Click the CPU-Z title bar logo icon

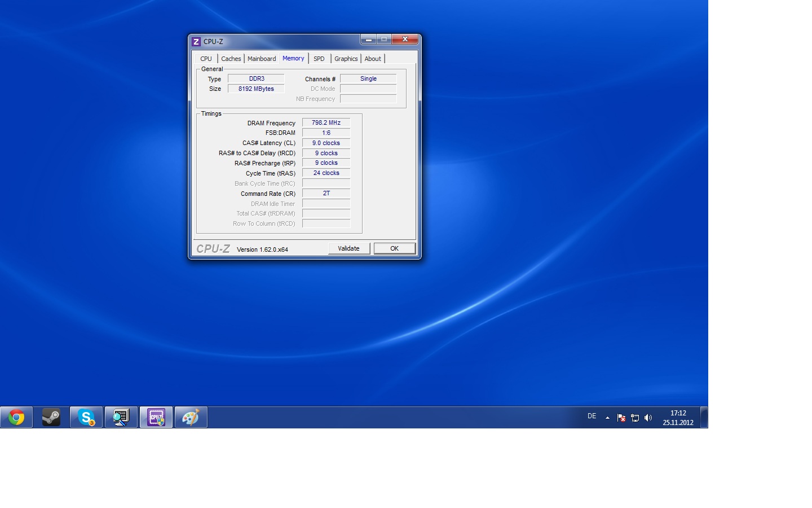(196, 42)
